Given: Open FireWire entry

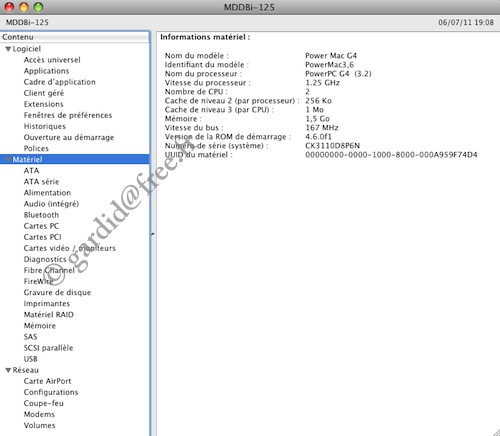Looking at the screenshot, I should coord(38,281).
